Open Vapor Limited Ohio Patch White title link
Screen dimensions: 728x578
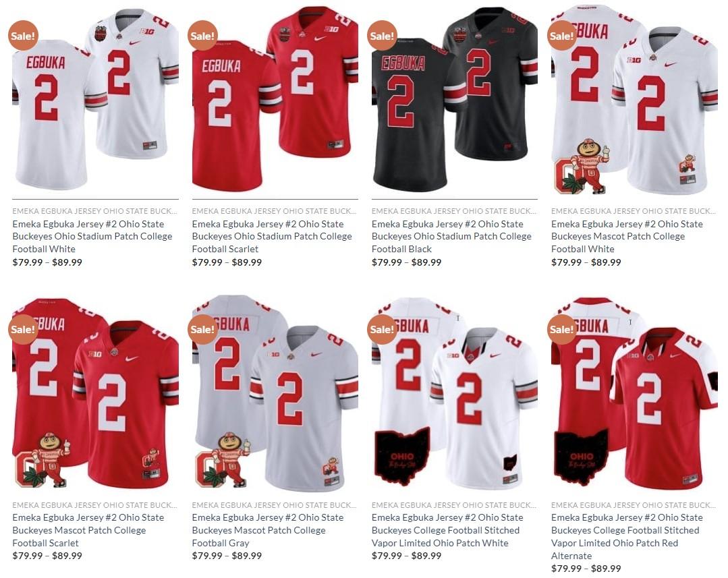447,530
